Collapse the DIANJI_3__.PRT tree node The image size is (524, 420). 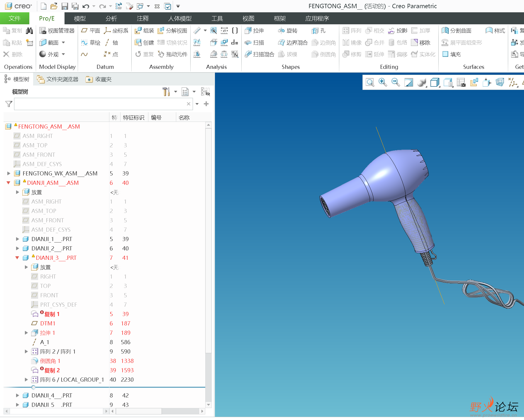point(17,258)
